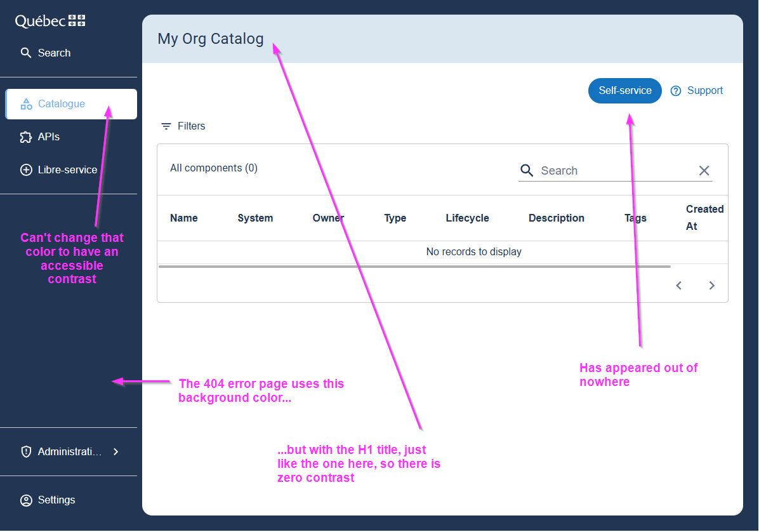Open the Support link
This screenshot has width=759, height=532.
click(x=704, y=91)
